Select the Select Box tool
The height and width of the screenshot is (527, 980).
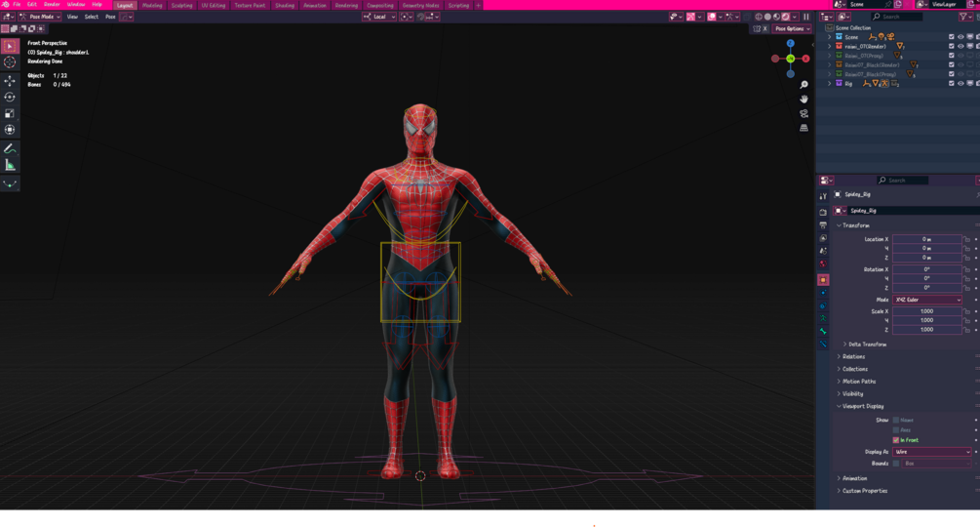click(x=10, y=46)
